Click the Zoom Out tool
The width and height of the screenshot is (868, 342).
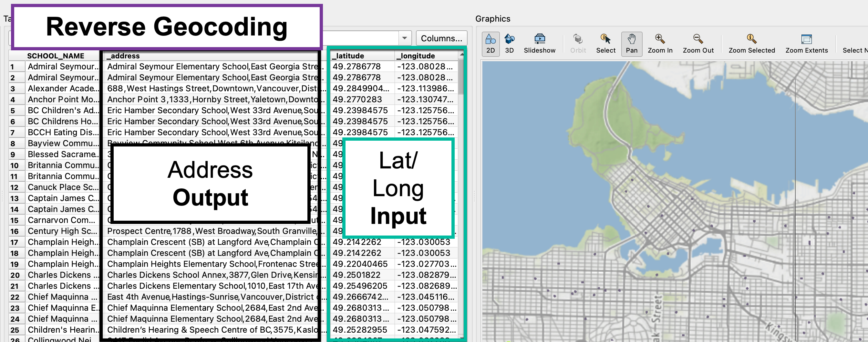(698, 43)
